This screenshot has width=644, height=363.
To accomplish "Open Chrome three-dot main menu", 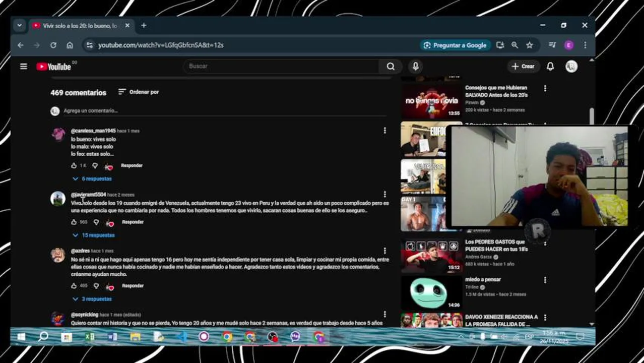I will (585, 45).
